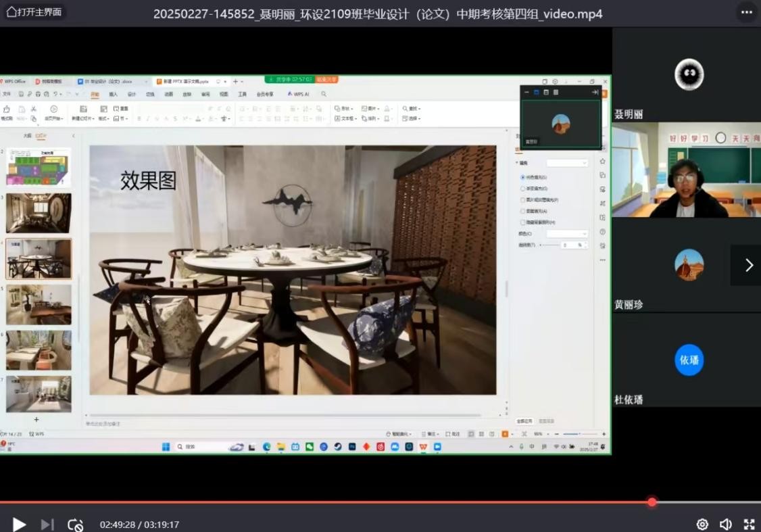Open the video player settings gear
Image resolution: width=761 pixels, height=532 pixels.
[x=702, y=525]
